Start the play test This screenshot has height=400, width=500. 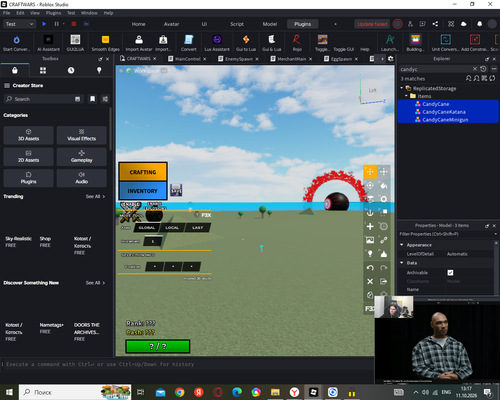[44, 24]
